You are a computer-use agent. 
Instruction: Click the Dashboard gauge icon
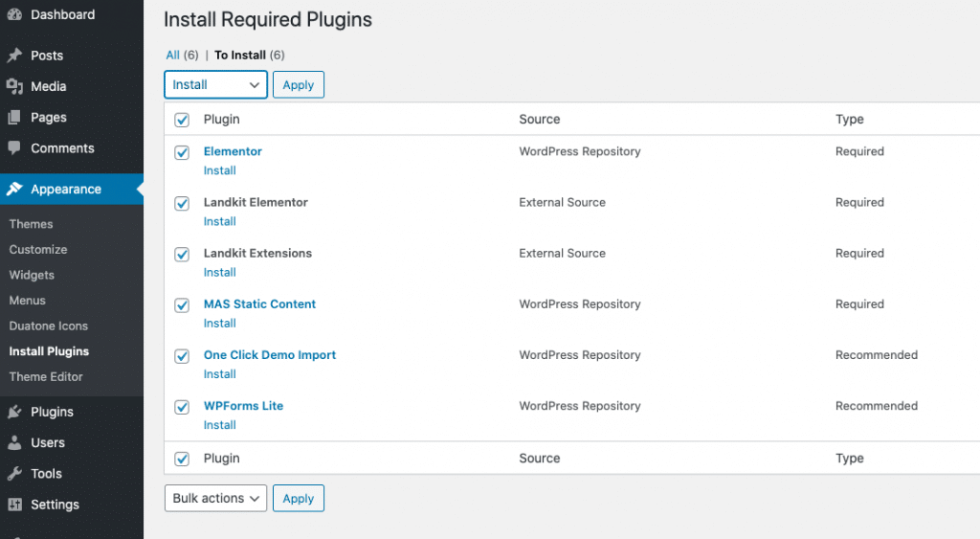[x=14, y=14]
